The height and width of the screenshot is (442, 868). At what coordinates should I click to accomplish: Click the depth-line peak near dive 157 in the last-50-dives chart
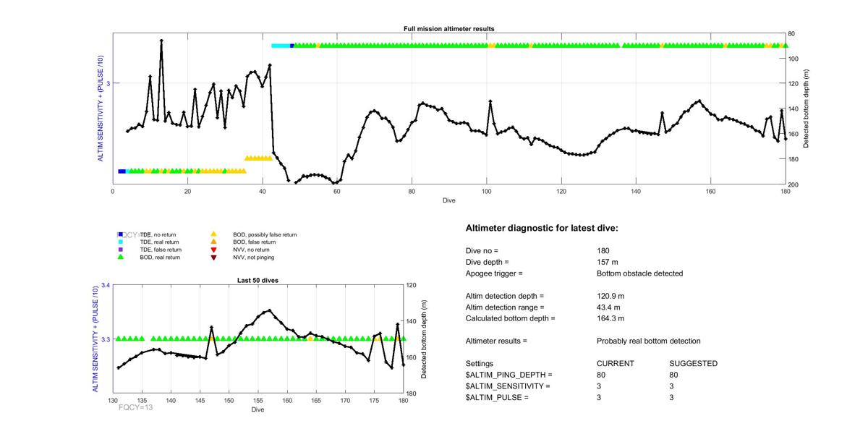click(269, 310)
